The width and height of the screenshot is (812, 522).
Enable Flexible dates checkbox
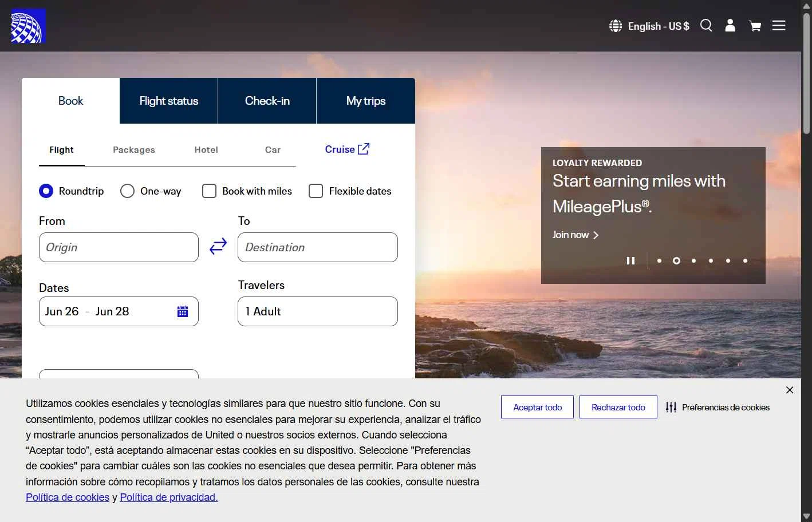coord(316,191)
